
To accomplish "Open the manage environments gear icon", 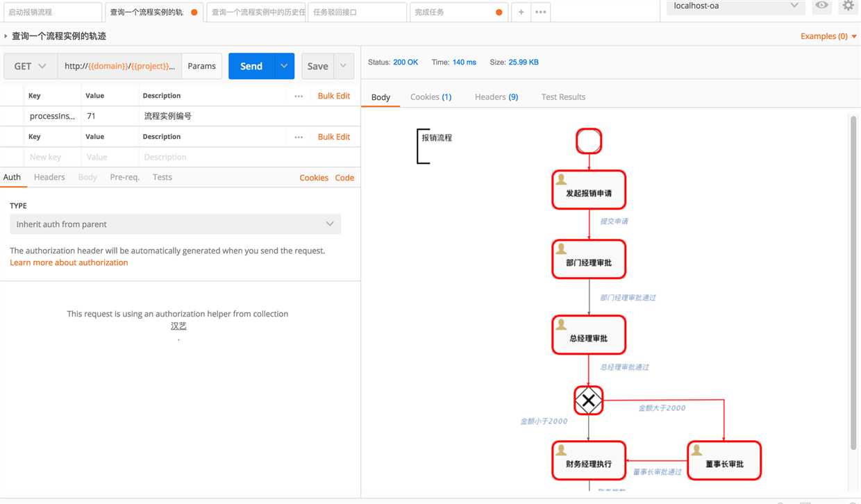I will 848,6.
